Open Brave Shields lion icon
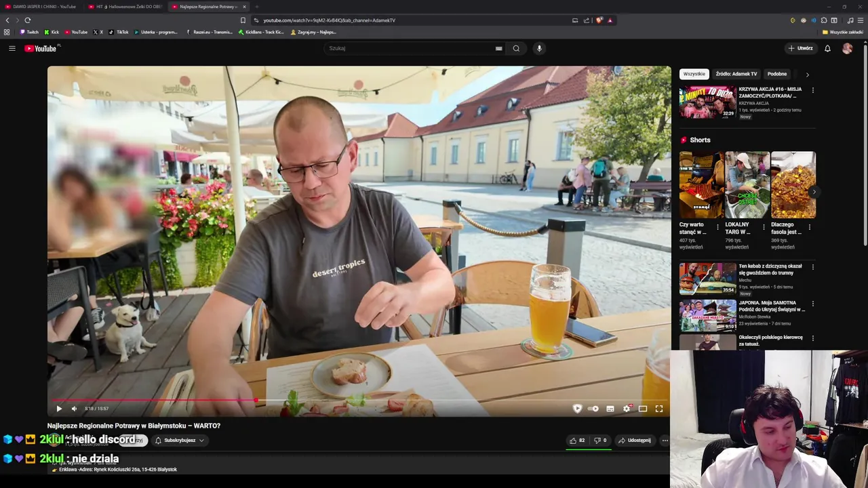 (x=599, y=20)
